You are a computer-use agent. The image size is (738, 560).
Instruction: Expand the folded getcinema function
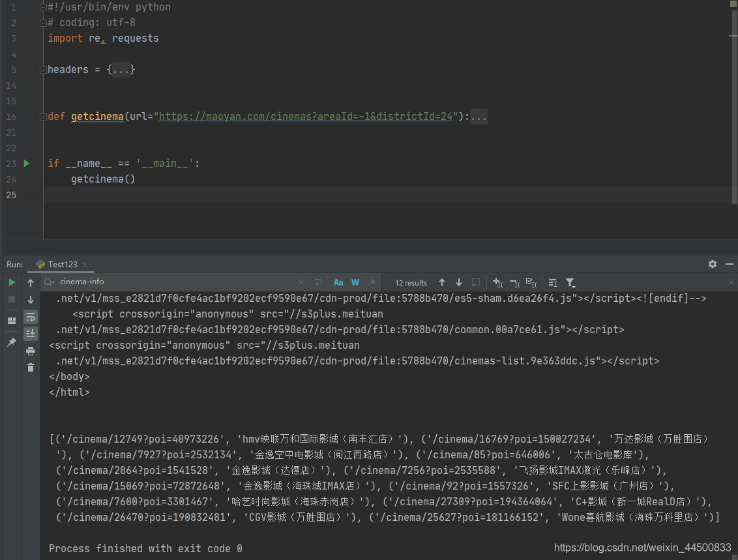click(x=43, y=117)
